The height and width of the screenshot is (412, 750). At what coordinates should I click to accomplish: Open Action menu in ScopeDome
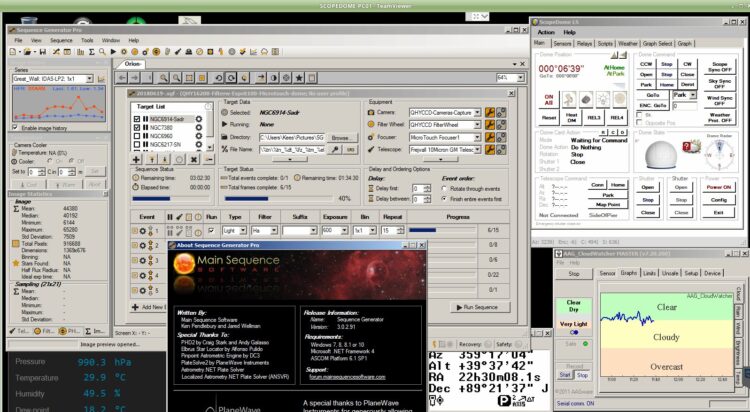tap(546, 33)
